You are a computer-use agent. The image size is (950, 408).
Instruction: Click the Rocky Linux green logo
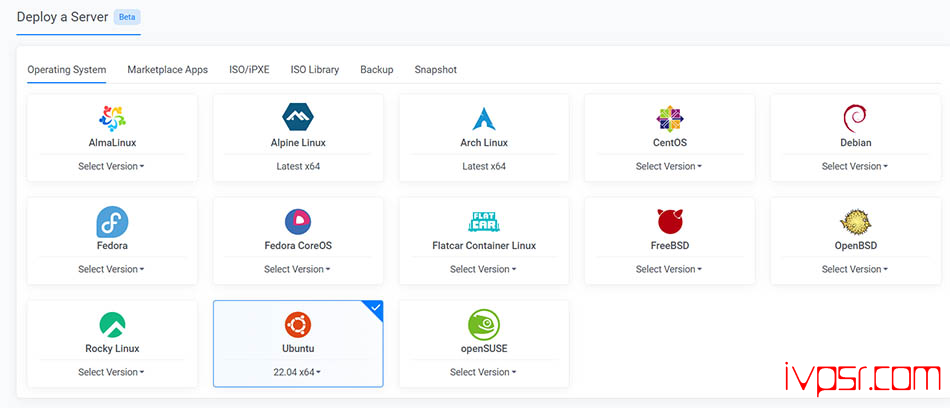tap(112, 324)
